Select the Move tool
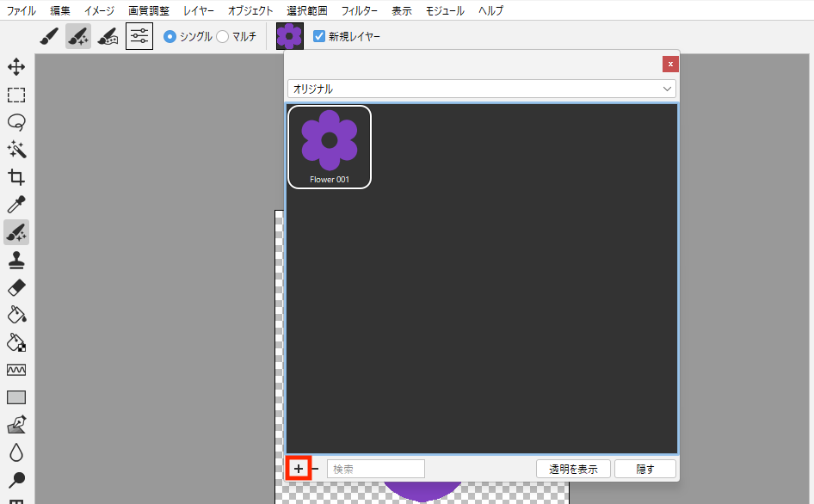The image size is (814, 504). click(x=16, y=67)
